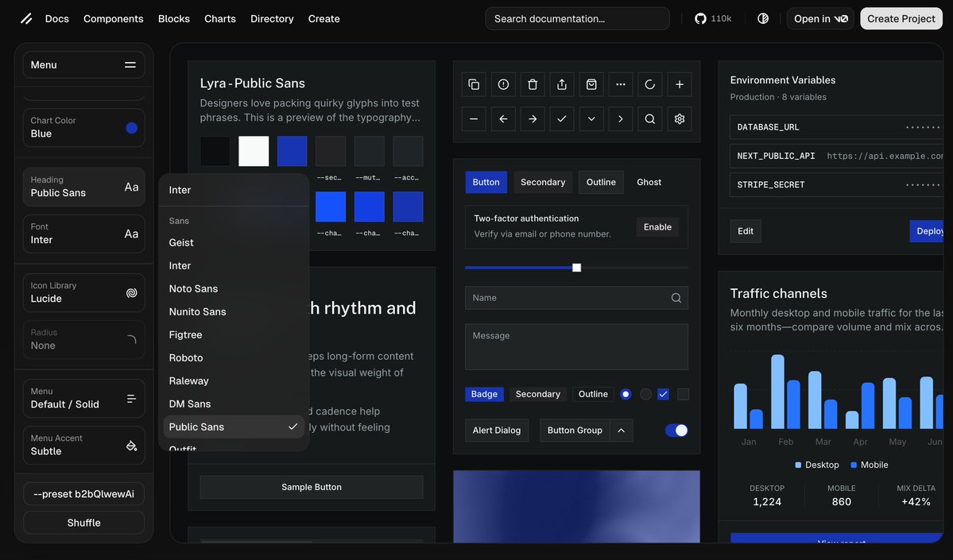Choose Geist in font list
This screenshot has width=953, height=560.
(234, 242)
